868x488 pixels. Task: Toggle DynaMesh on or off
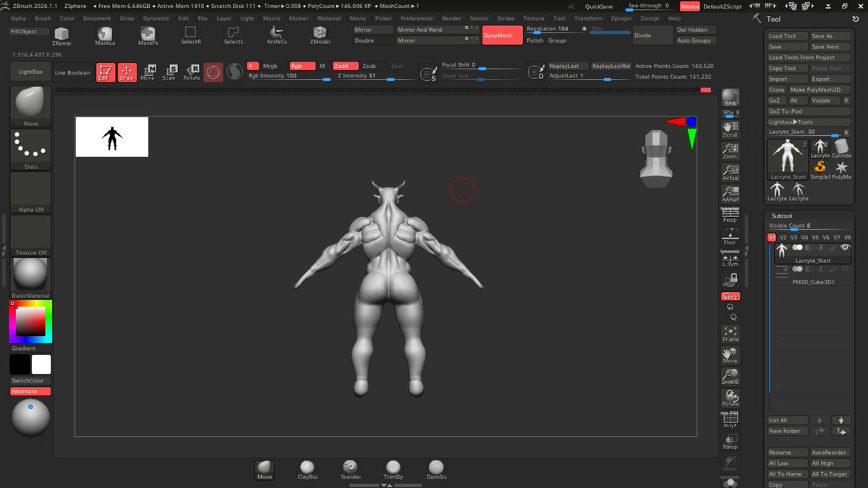(501, 35)
